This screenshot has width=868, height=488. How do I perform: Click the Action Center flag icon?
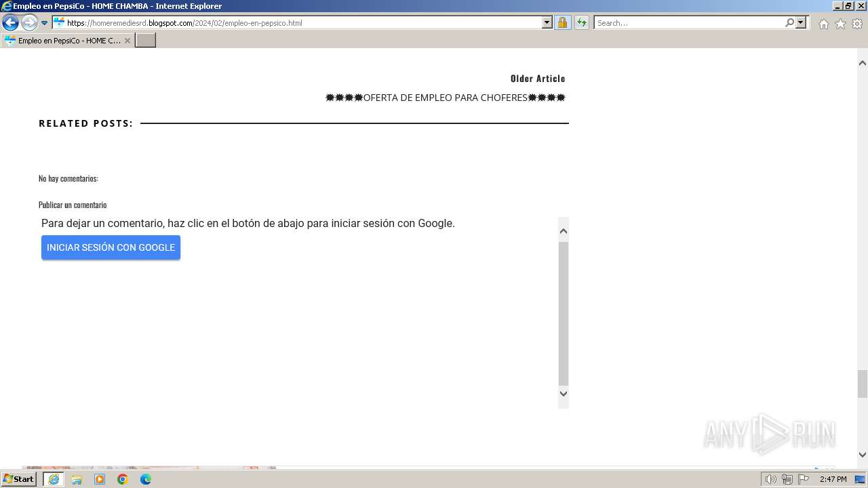[x=804, y=479]
